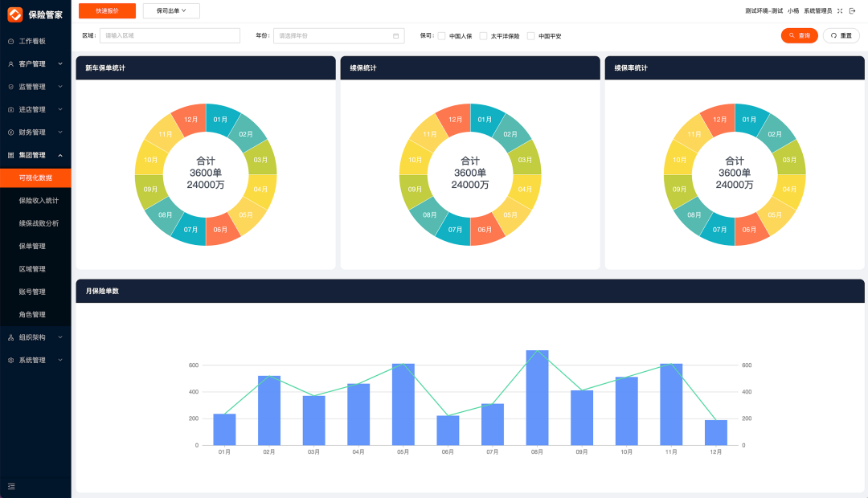868x498 pixels.
Task: Click the 进店管理 camera icon
Action: (10, 109)
